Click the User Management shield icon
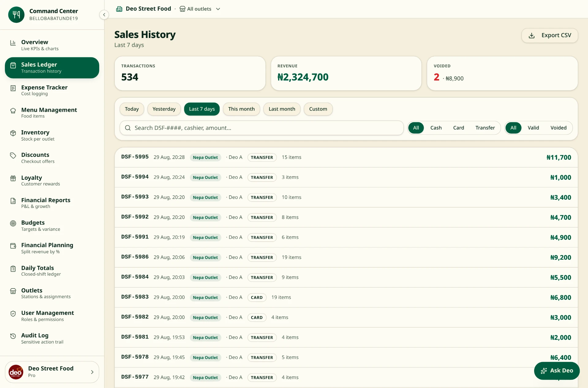 click(13, 314)
